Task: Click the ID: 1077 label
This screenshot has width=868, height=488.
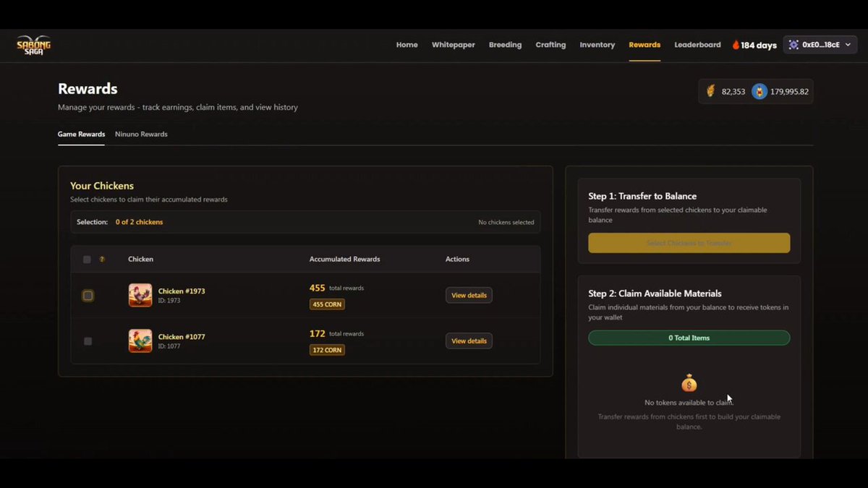Action: (169, 346)
